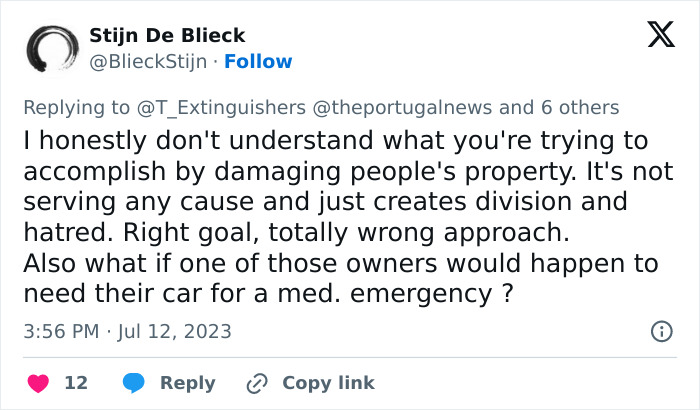Open the tweet info circle icon
This screenshot has height=410, width=700.
[x=661, y=331]
